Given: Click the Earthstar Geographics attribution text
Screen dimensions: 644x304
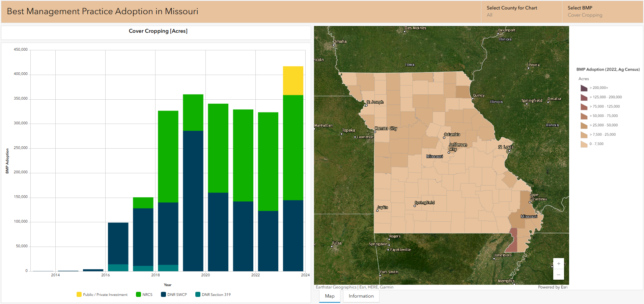Looking at the screenshot, I should [336, 287].
